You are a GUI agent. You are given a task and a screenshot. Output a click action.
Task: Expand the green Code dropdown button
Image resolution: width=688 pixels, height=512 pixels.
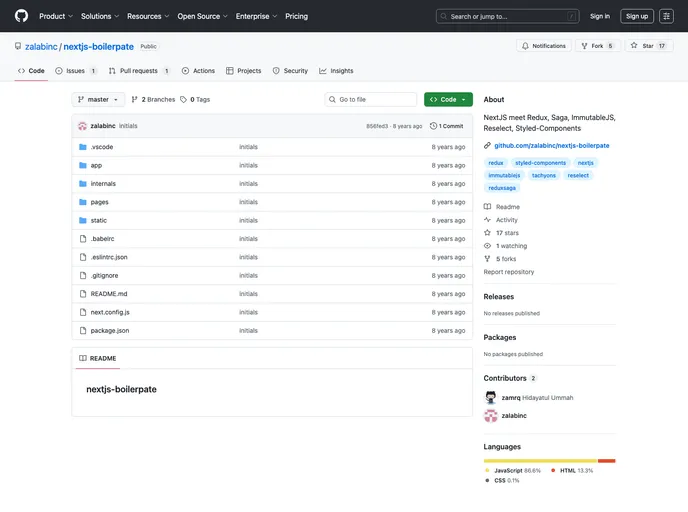pyautogui.click(x=448, y=100)
